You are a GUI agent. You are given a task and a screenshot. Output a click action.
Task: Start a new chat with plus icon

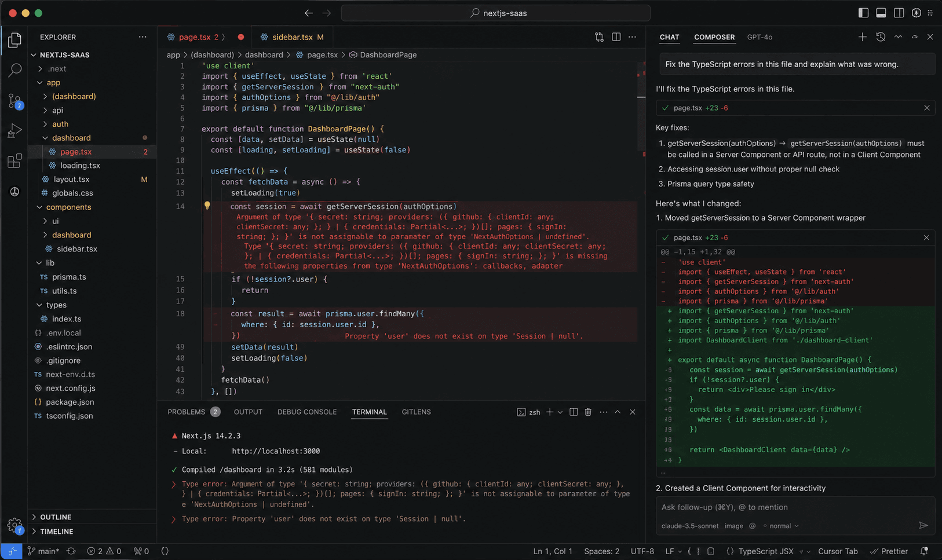(862, 37)
